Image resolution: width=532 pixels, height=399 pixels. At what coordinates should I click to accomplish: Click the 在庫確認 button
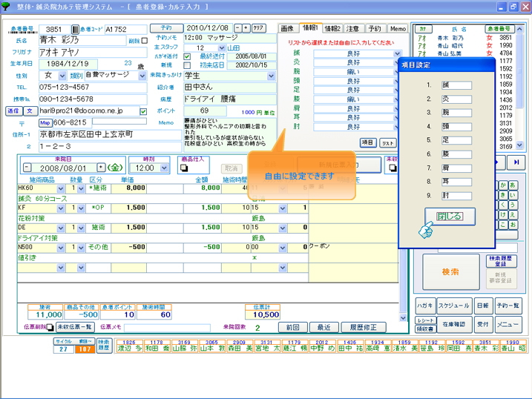(x=453, y=324)
